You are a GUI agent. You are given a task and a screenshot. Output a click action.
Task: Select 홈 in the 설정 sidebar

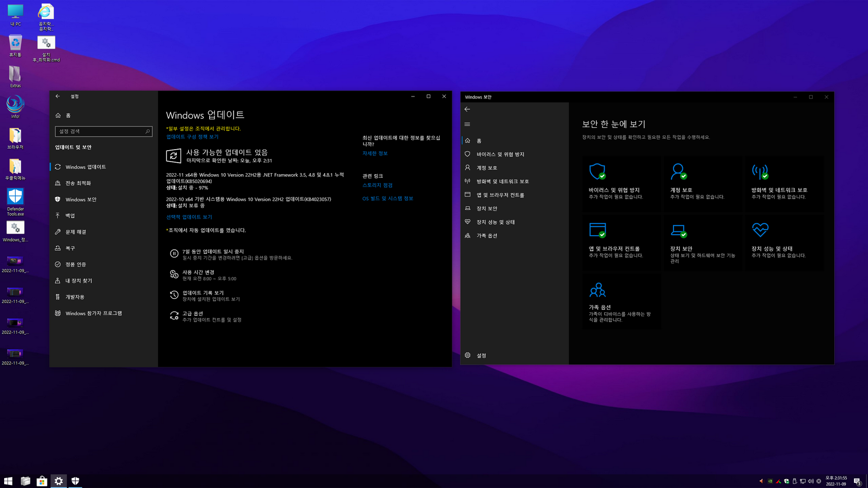coord(104,115)
